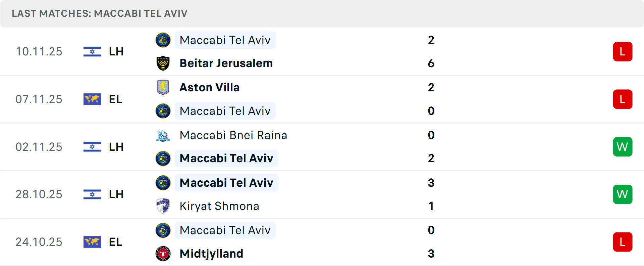Image resolution: width=644 pixels, height=266 pixels.
Task: Click the LAST MATCHES: MACCABI TEL AVIV header
Action: 100,13
